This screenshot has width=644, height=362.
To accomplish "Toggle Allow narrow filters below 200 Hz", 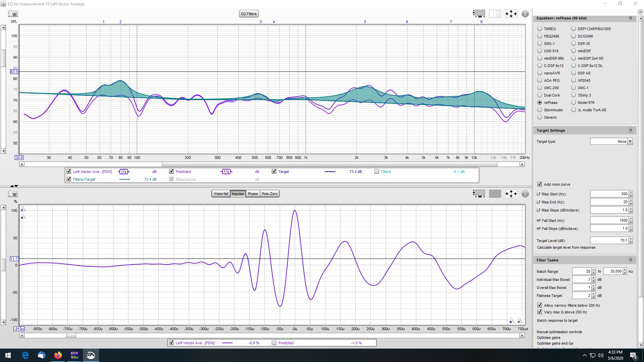I will [x=540, y=305].
